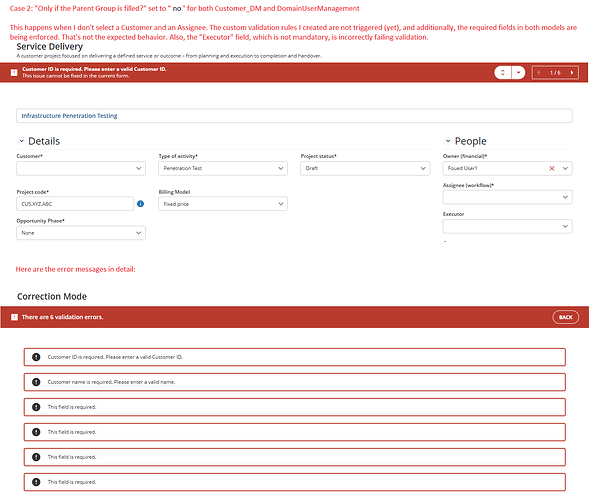Collapse the Details section

(x=21, y=141)
